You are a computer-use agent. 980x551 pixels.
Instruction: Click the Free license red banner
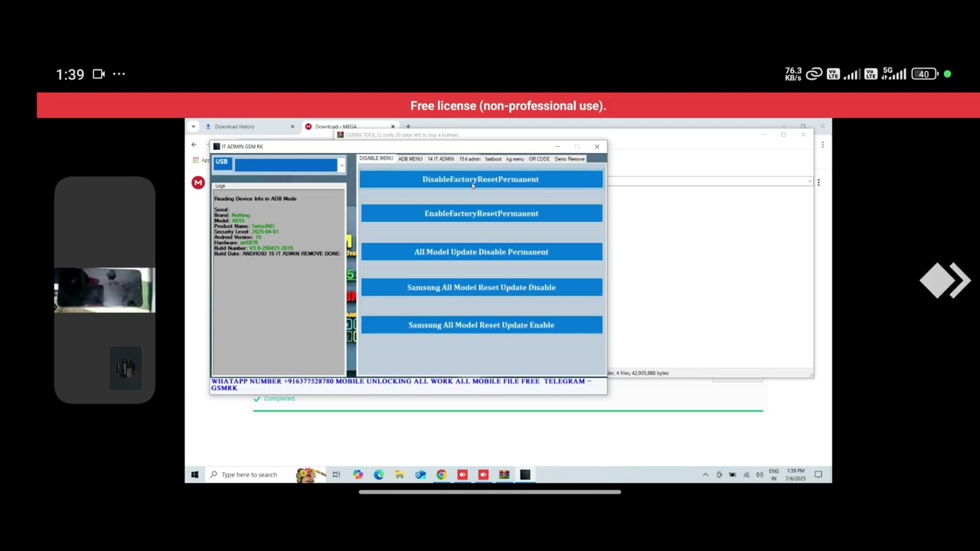point(508,106)
